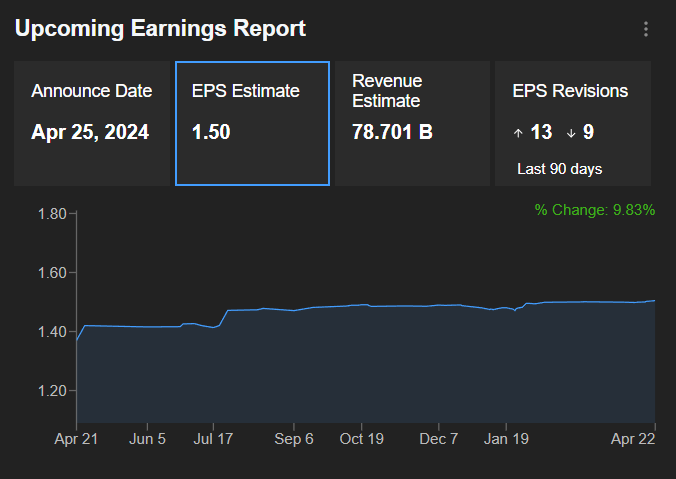Click the Apr 22 x-axis label
The image size is (676, 479).
point(634,438)
